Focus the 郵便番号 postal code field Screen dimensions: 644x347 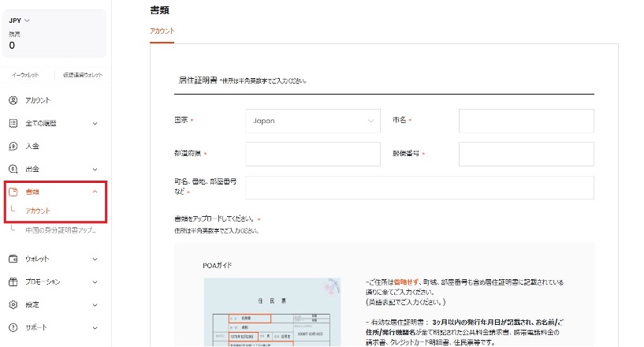pos(526,154)
